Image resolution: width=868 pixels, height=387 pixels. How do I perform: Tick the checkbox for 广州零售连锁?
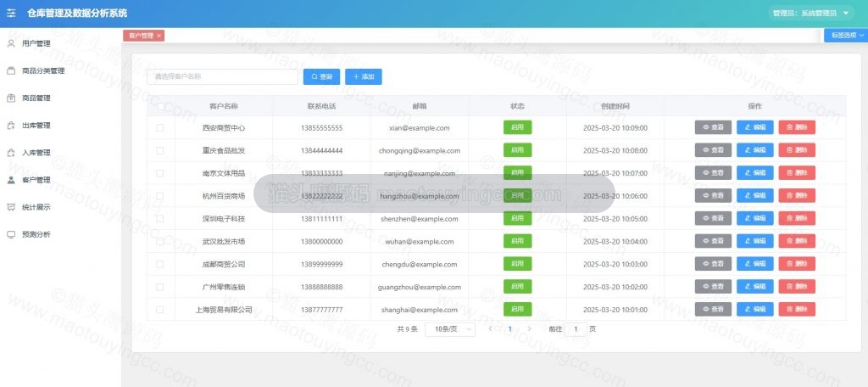point(160,287)
